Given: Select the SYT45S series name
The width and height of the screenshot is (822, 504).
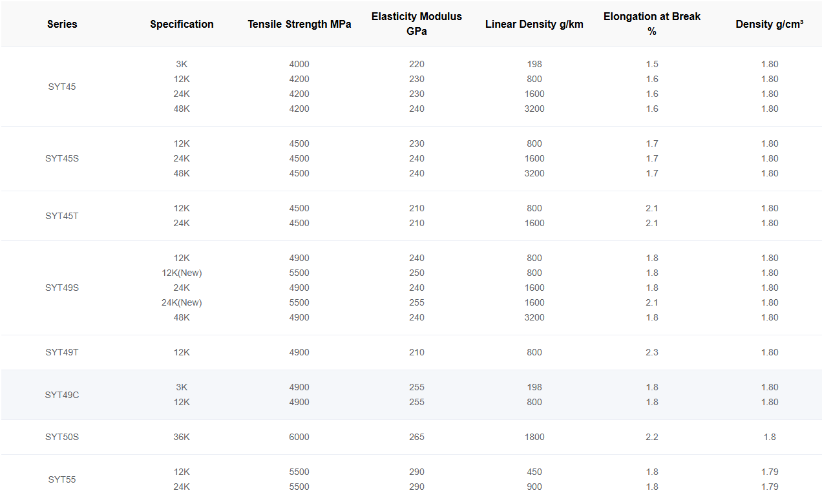Looking at the screenshot, I should [x=62, y=158].
